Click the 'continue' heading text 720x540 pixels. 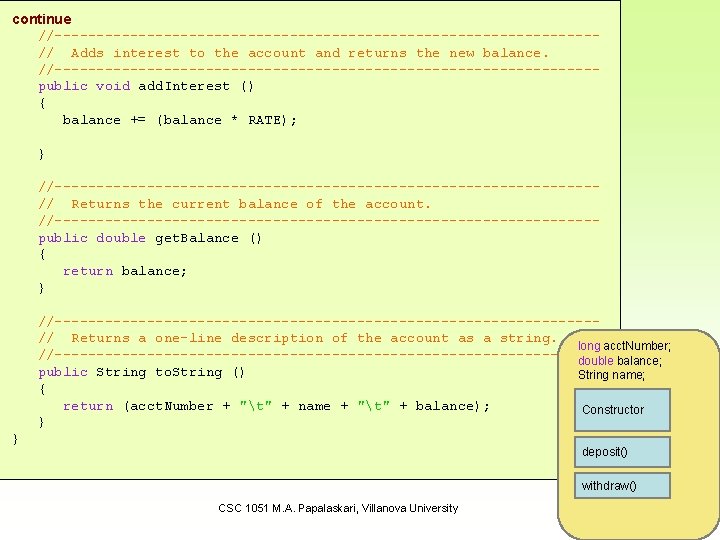(42, 19)
